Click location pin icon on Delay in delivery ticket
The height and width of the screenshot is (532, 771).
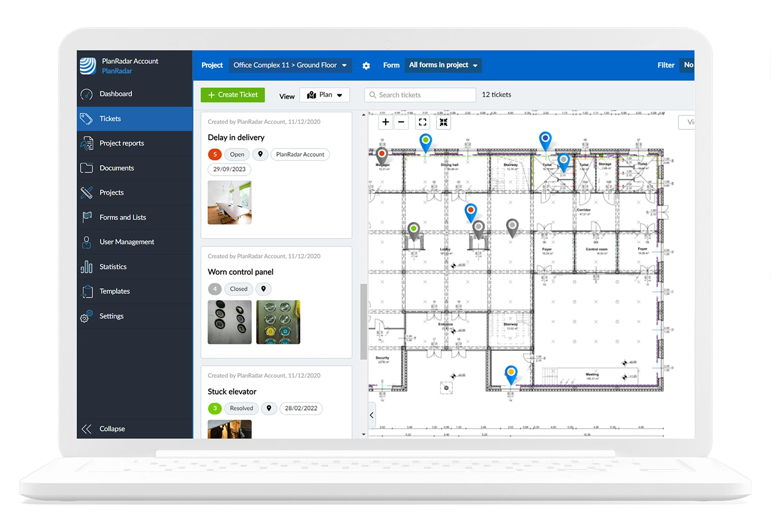(260, 154)
